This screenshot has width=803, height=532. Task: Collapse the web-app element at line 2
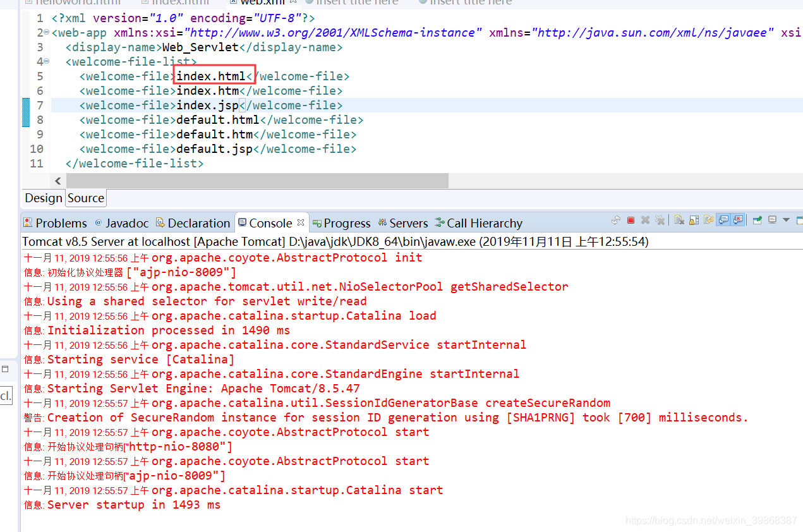click(x=47, y=32)
